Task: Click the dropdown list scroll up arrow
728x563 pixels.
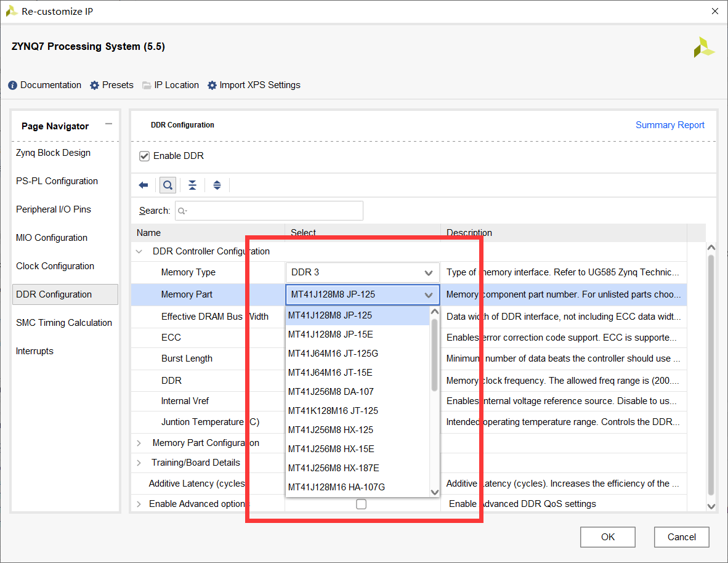Action: click(435, 312)
